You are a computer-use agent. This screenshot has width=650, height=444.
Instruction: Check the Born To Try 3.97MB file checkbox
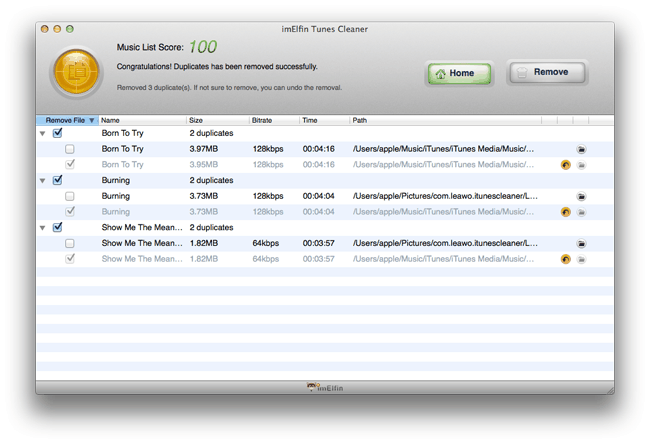click(x=70, y=149)
